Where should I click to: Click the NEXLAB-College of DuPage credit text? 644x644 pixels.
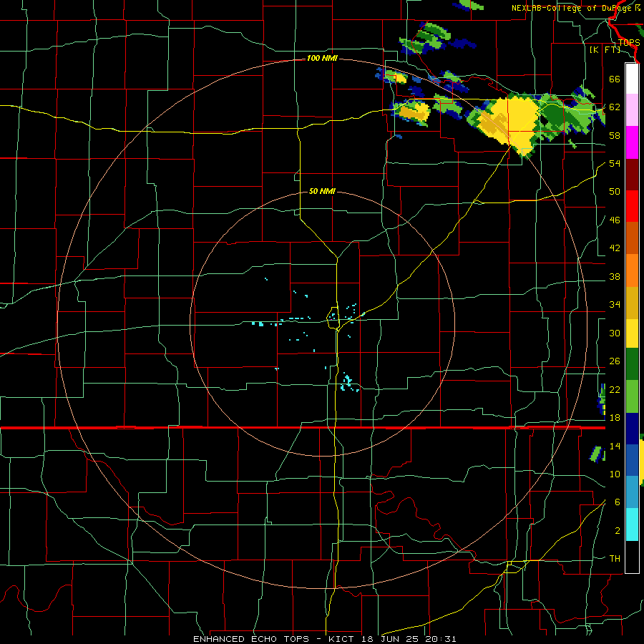click(575, 8)
